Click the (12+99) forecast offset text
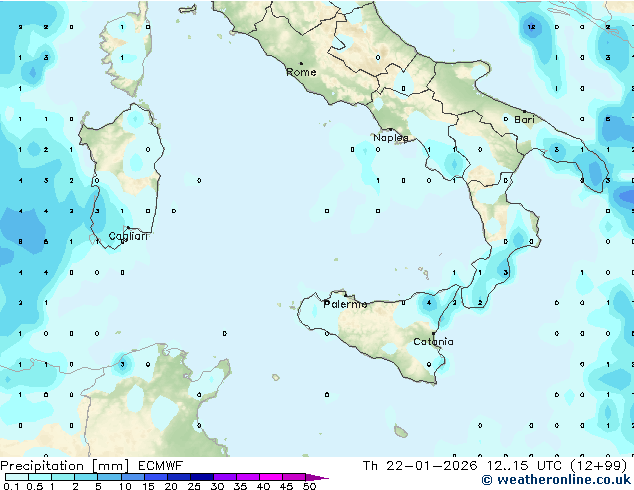This screenshot has height=490, width=634. pyautogui.click(x=599, y=466)
